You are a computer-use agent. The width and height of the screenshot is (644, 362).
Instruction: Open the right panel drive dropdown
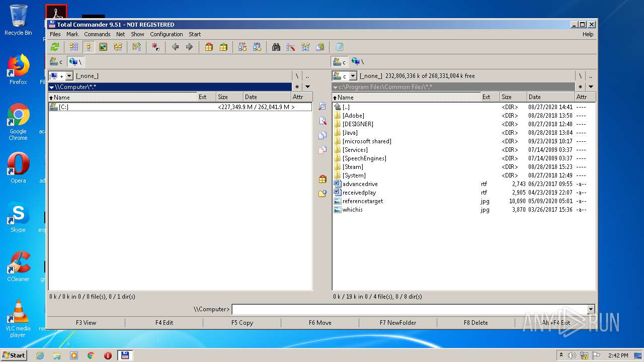[x=353, y=76]
